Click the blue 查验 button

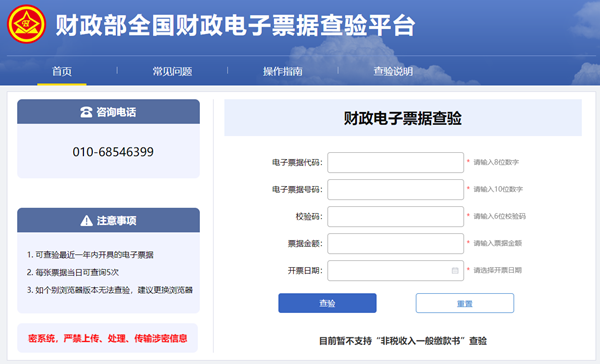click(x=327, y=303)
